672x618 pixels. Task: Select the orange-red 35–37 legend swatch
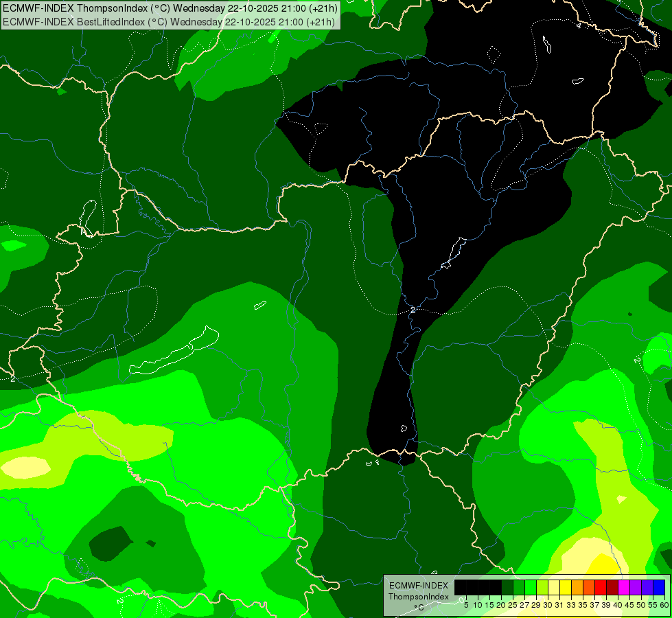[x=589, y=587]
